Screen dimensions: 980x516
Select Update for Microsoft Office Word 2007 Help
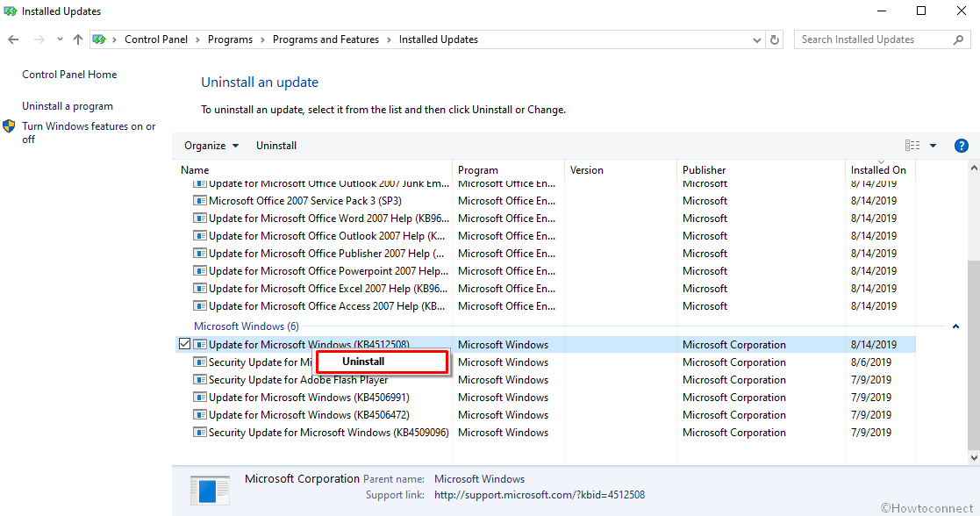329,219
